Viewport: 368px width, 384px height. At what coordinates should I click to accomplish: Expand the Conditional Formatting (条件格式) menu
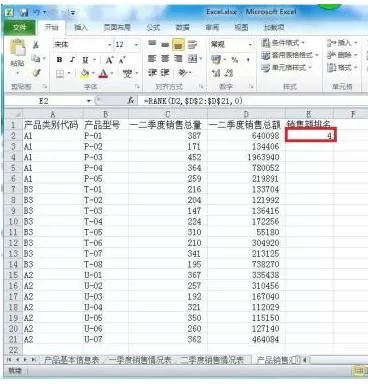[x=283, y=43]
